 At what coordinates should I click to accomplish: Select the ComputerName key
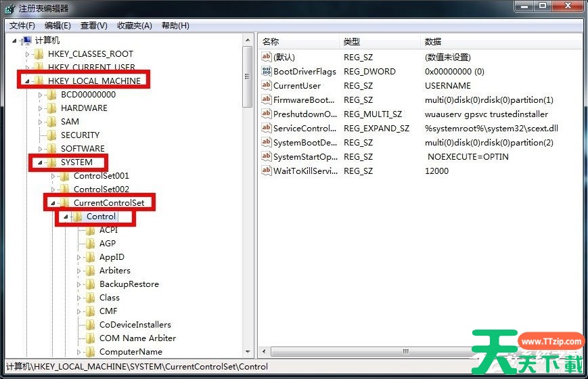[x=131, y=352]
